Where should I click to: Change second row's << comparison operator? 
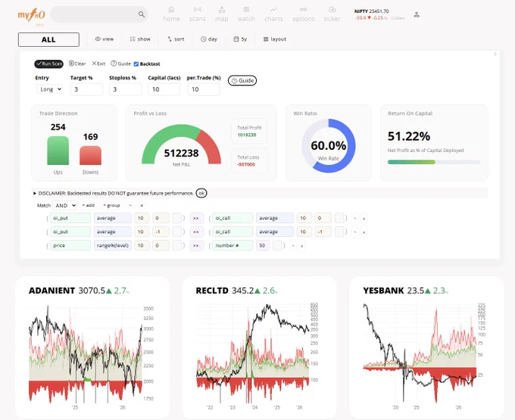point(196,232)
